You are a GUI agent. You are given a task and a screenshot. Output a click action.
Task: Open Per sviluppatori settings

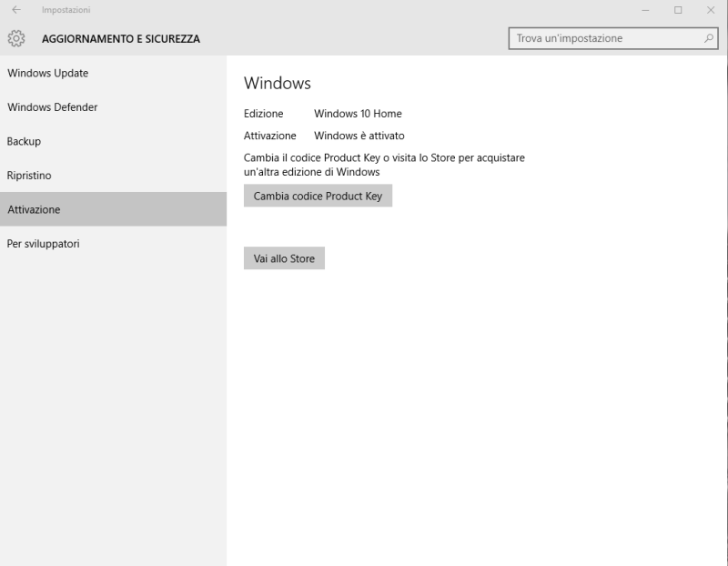113,244
